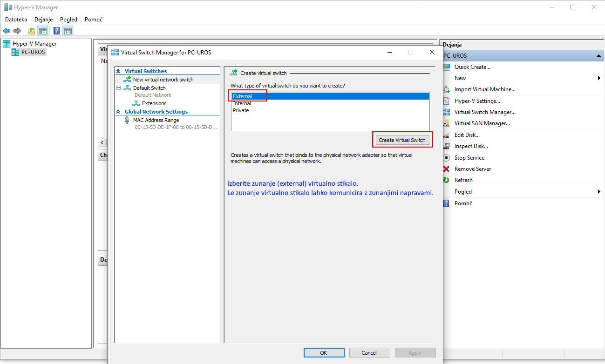605x364 pixels.
Task: Open the Dejanje menu
Action: click(44, 20)
